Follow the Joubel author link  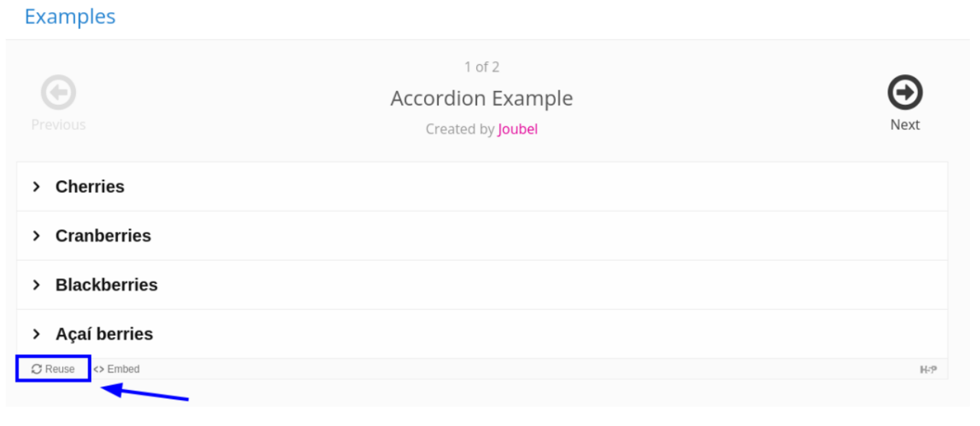point(518,129)
